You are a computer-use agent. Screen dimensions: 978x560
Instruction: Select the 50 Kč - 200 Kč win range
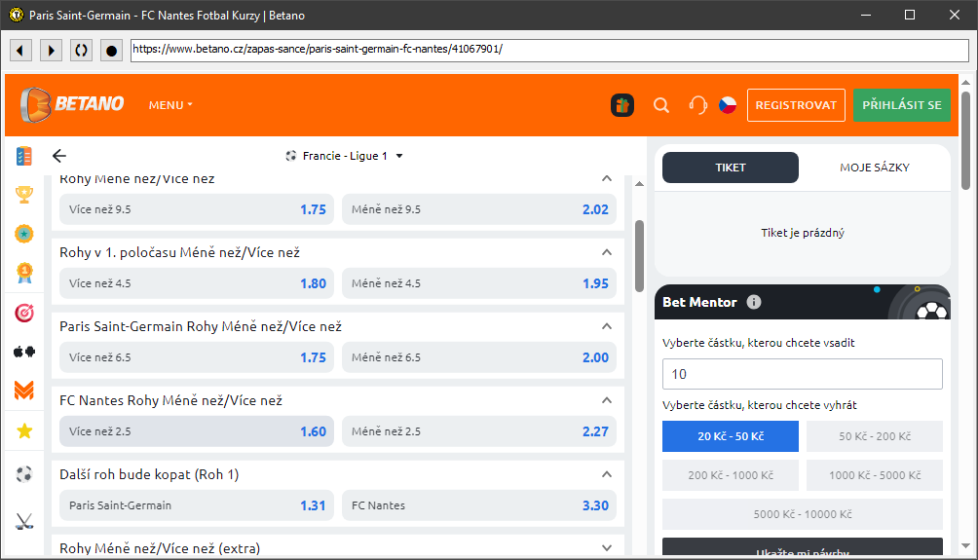pos(875,436)
